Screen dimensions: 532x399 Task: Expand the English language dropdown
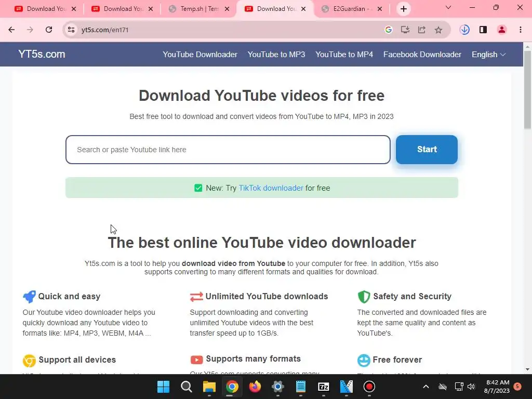click(x=488, y=55)
